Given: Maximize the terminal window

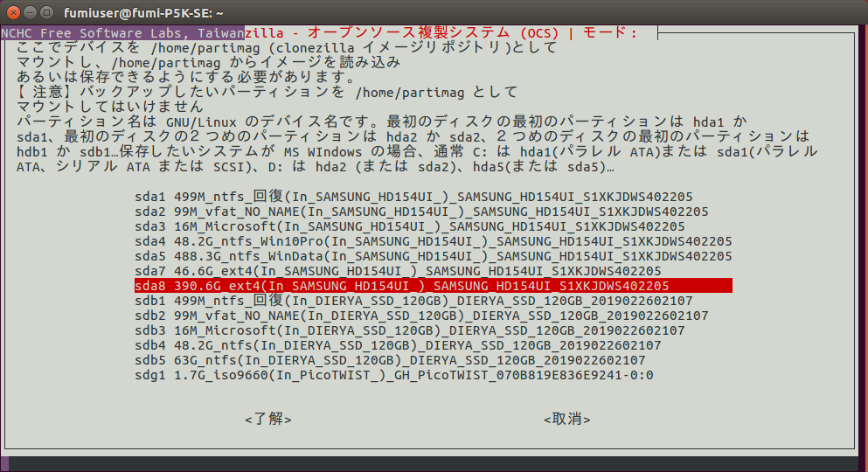Looking at the screenshot, I should 46,13.
